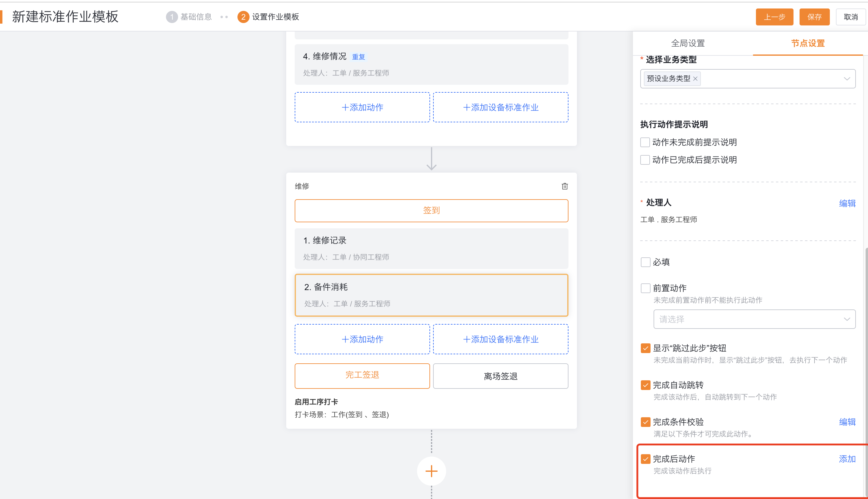The height and width of the screenshot is (499, 868).
Task: Click 添加 next to 完成后动作
Action: click(847, 458)
